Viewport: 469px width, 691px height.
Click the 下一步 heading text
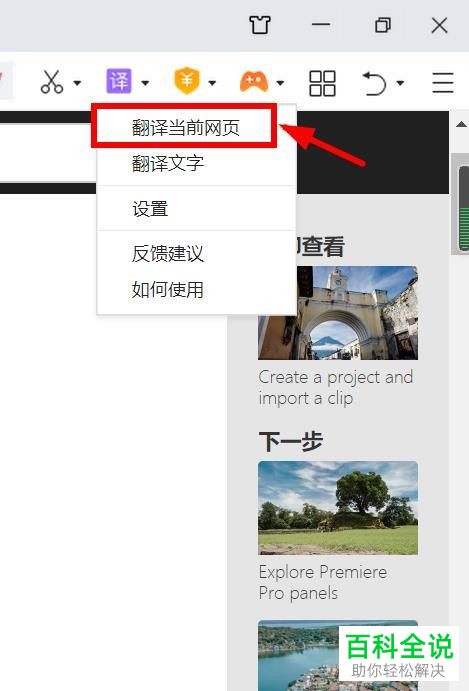291,441
